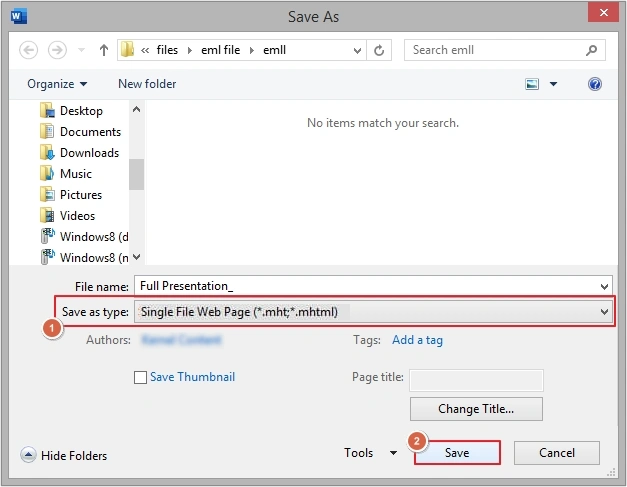Click the folder icon in address bar
Viewport: 627px width, 487px height.
point(127,50)
